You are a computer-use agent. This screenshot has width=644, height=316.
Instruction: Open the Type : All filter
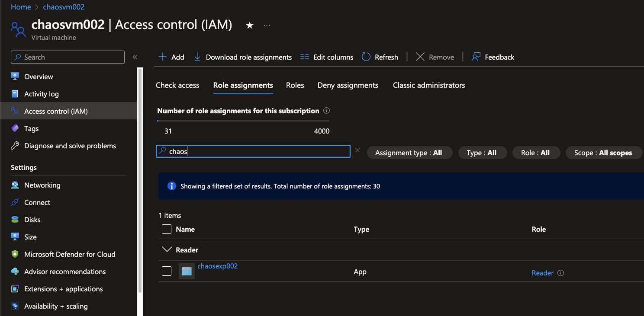pos(482,153)
